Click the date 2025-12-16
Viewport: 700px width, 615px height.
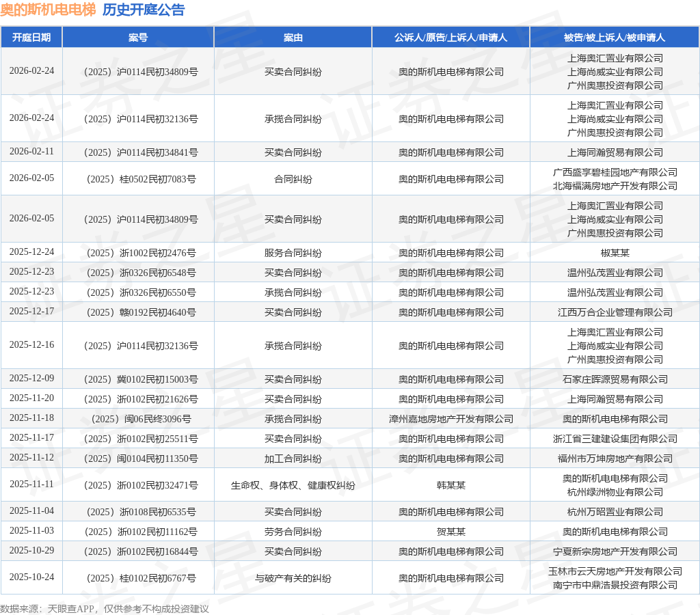31,344
